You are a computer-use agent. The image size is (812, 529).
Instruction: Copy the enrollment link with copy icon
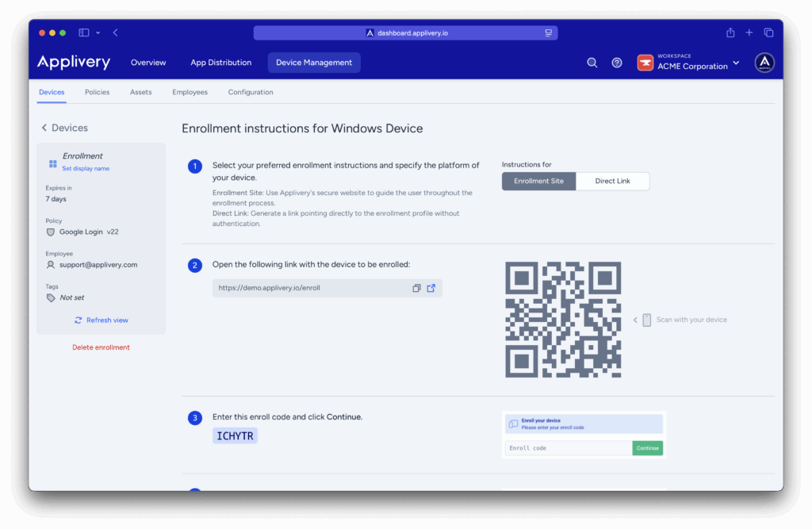tap(416, 288)
